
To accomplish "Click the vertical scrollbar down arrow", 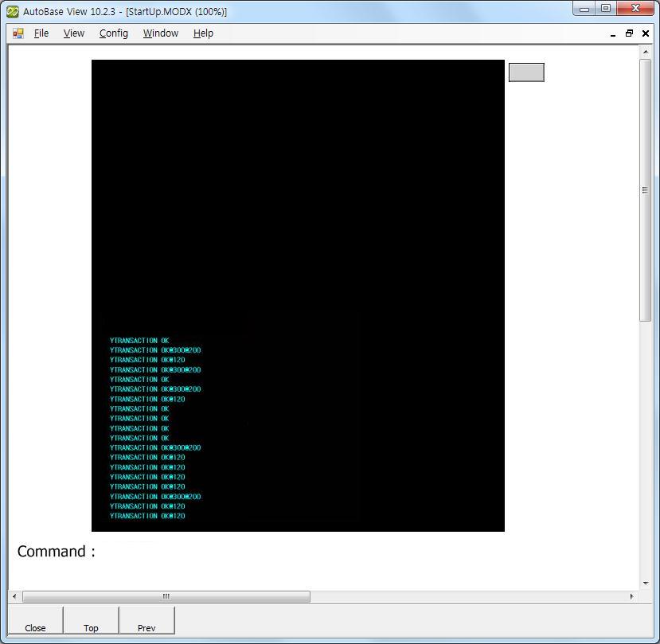I will pyautogui.click(x=645, y=584).
